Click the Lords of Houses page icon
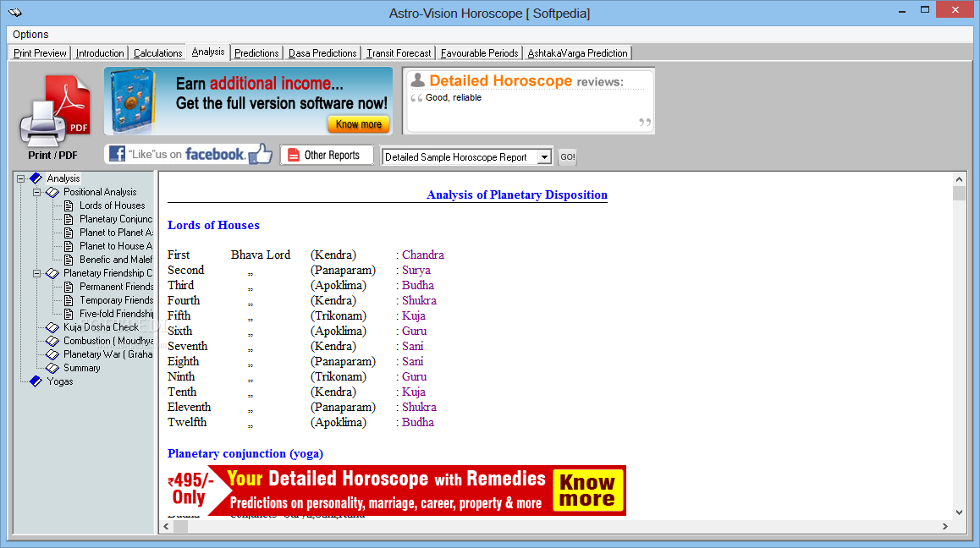The width and height of the screenshot is (980, 548). pos(69,205)
